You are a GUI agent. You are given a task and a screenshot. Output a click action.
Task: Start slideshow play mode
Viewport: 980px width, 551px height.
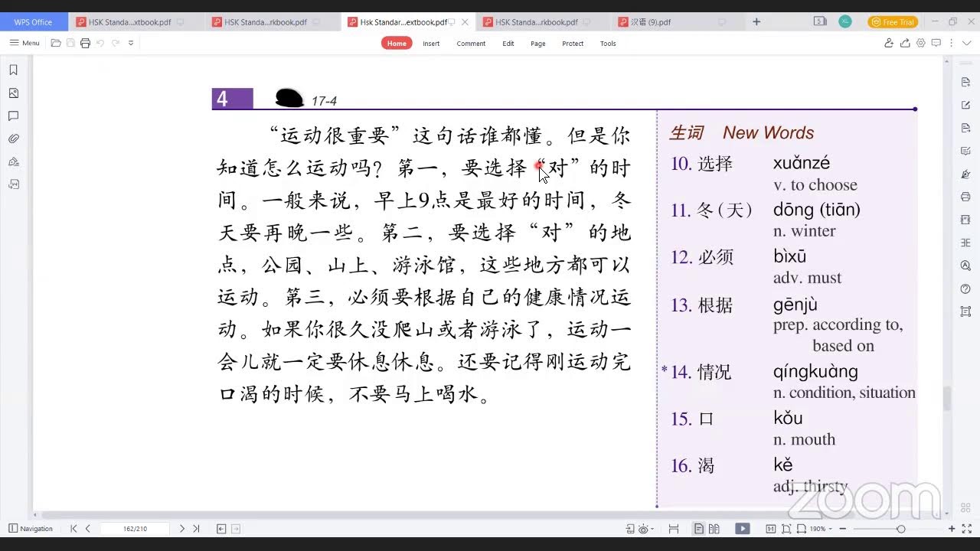[743, 528]
